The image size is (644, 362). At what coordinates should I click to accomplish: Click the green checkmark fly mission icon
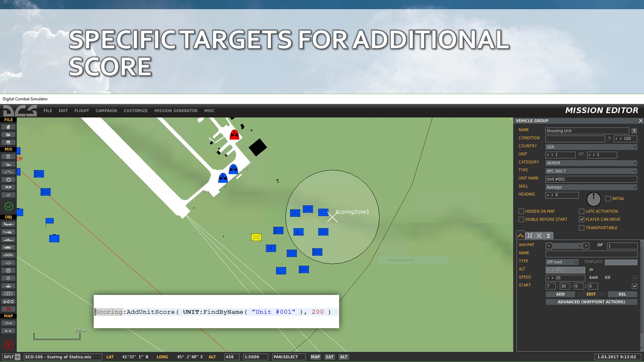tap(8, 206)
